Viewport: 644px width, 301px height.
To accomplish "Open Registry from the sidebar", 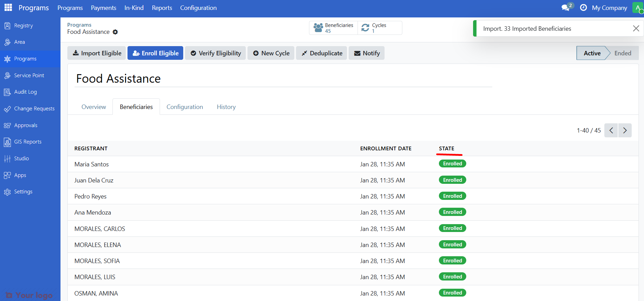I will [23, 26].
